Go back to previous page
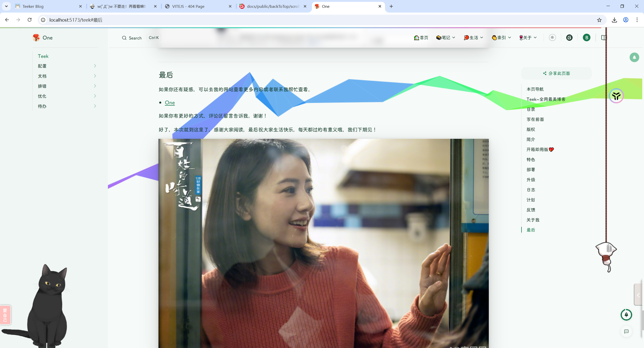The image size is (644, 348). (x=7, y=20)
